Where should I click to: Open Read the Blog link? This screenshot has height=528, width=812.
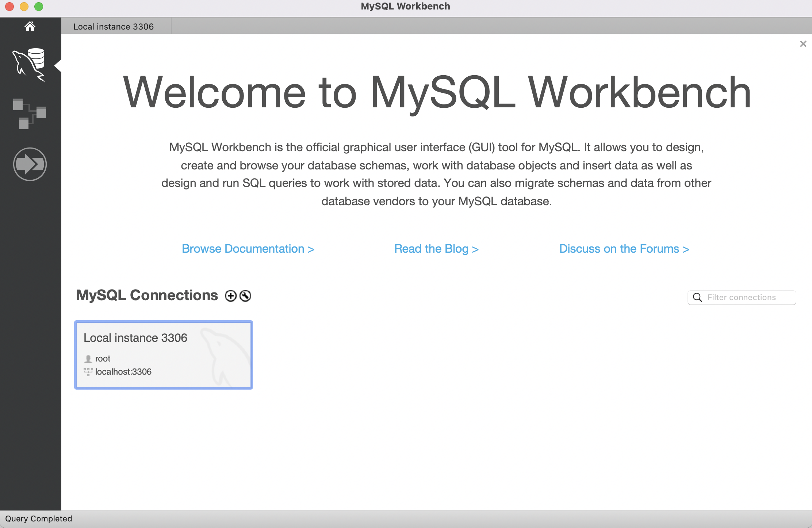click(436, 249)
